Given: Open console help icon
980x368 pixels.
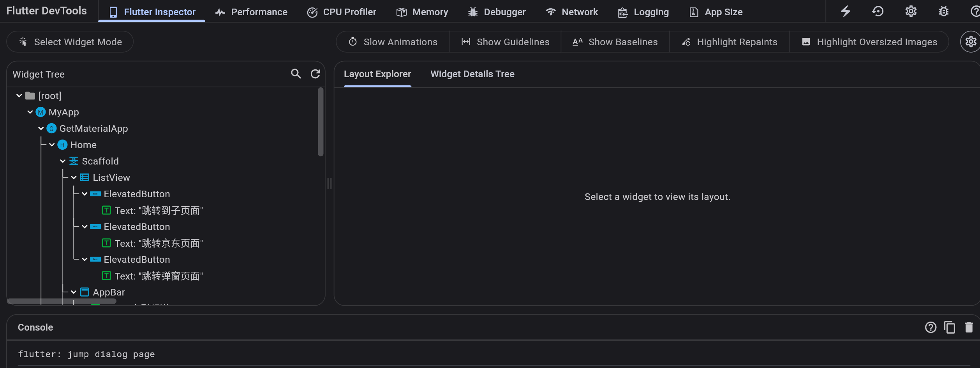Looking at the screenshot, I should click(x=931, y=327).
